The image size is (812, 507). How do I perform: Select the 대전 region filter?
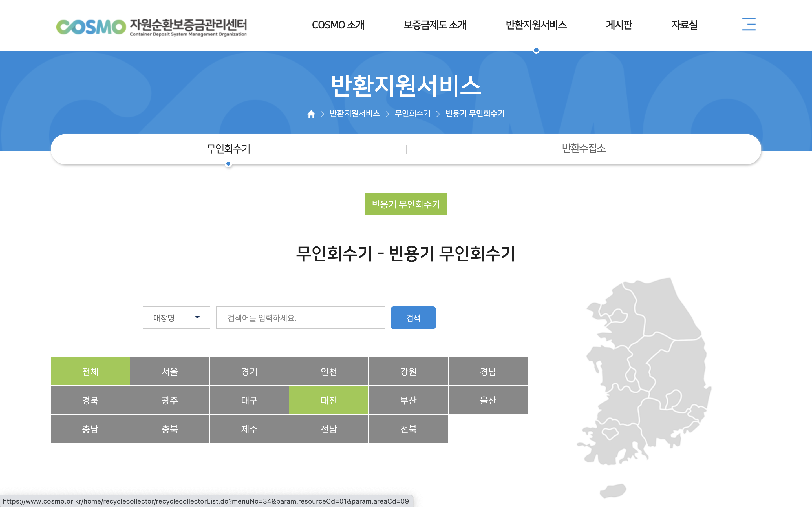[328, 400]
